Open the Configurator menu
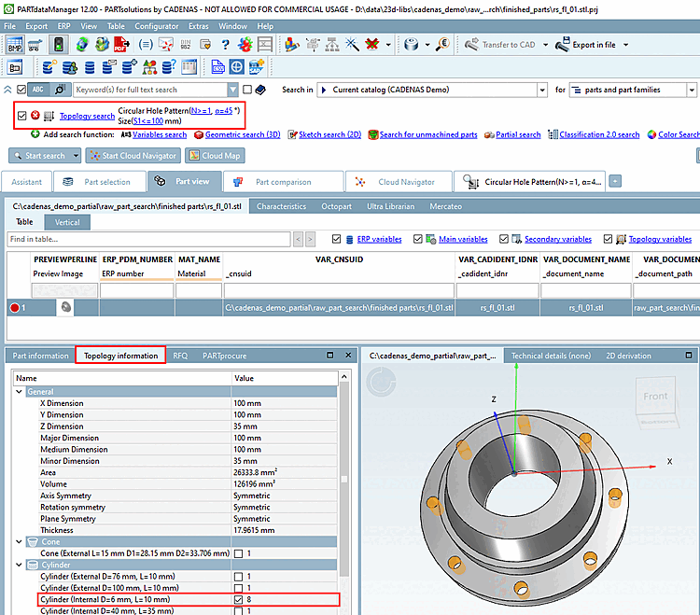The width and height of the screenshot is (700, 615). 156,26
